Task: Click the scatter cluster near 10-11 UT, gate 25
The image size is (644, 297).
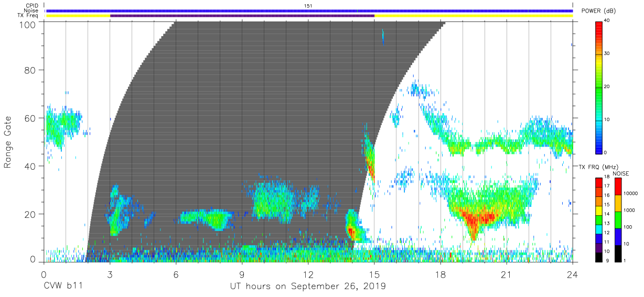Action: 273,200
